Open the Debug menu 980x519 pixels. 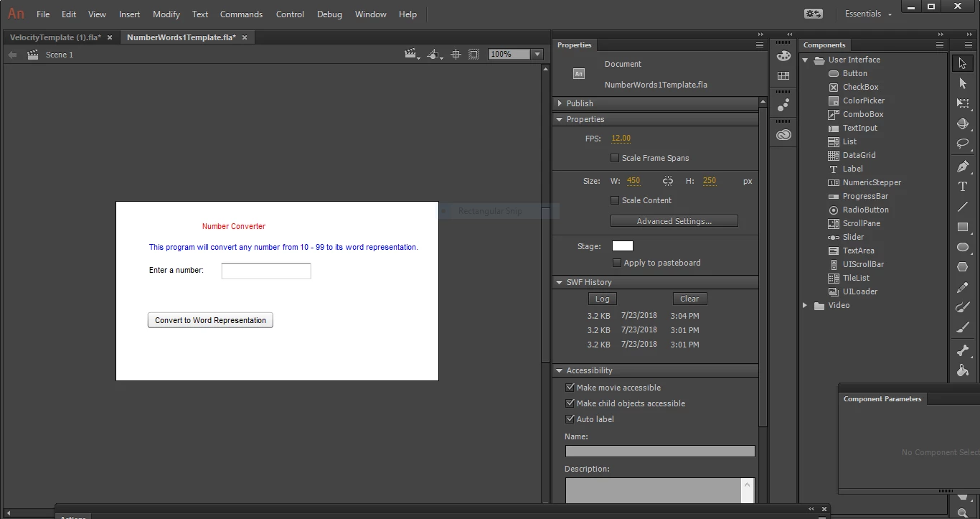tap(329, 14)
